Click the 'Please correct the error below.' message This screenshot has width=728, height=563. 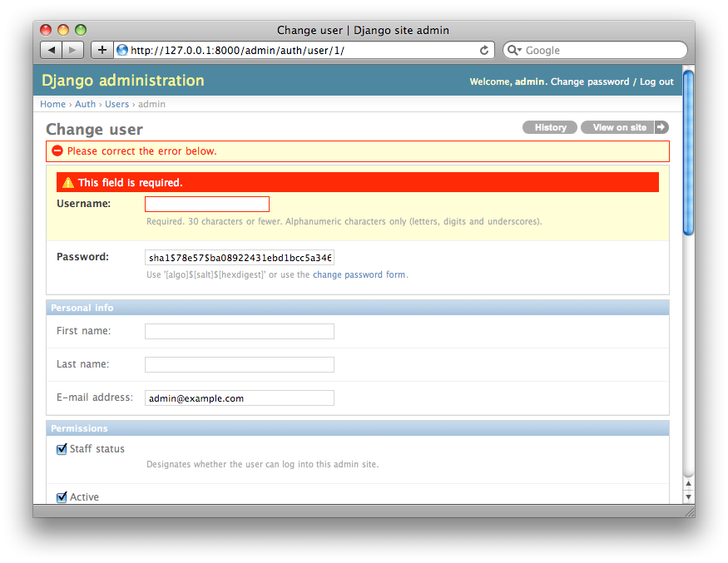pos(142,151)
